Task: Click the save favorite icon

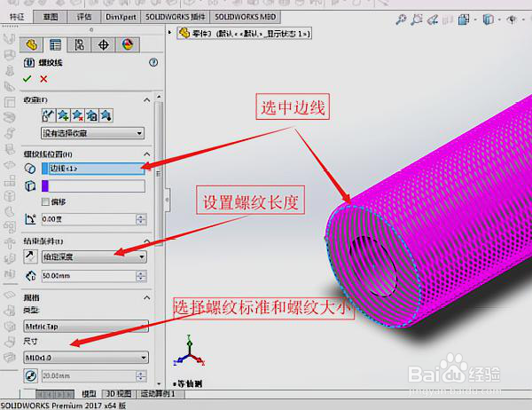Action: [92, 115]
